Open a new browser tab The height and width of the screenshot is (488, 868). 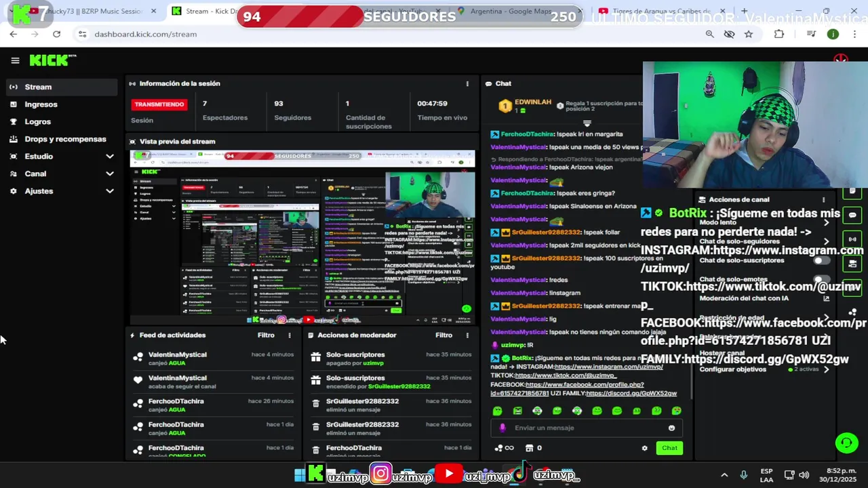pos(744,11)
